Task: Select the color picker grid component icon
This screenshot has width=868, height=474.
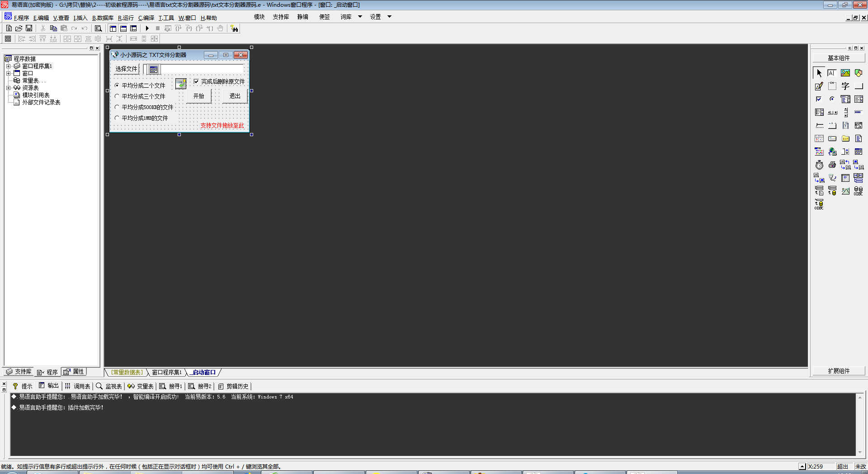Action: 819,152
